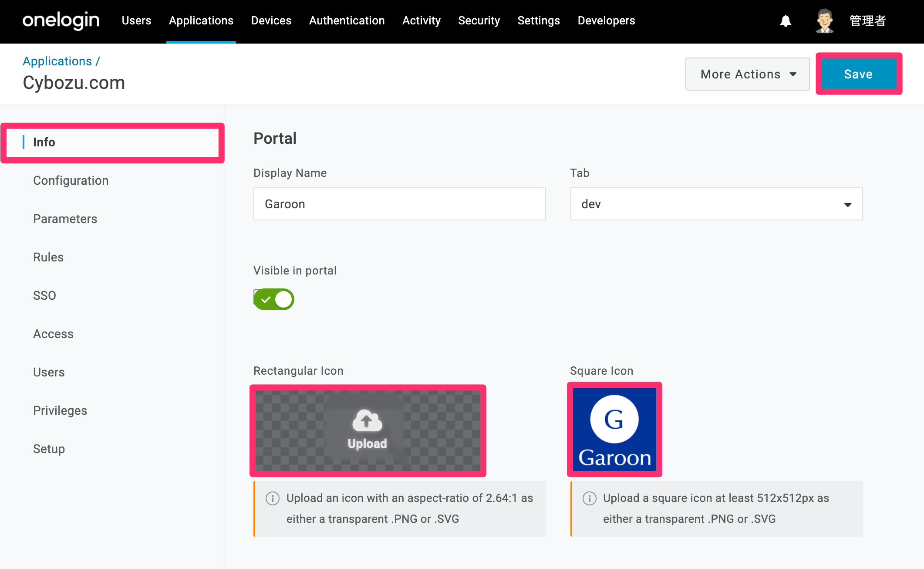Click the administrator avatar picture
Image resolution: width=924 pixels, height=569 pixels.
pos(824,21)
